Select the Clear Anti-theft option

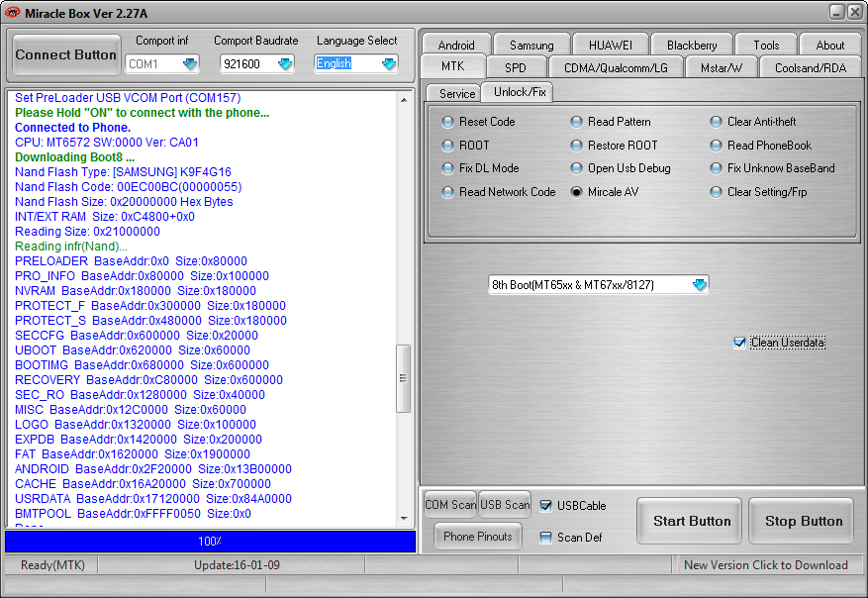pyautogui.click(x=753, y=121)
